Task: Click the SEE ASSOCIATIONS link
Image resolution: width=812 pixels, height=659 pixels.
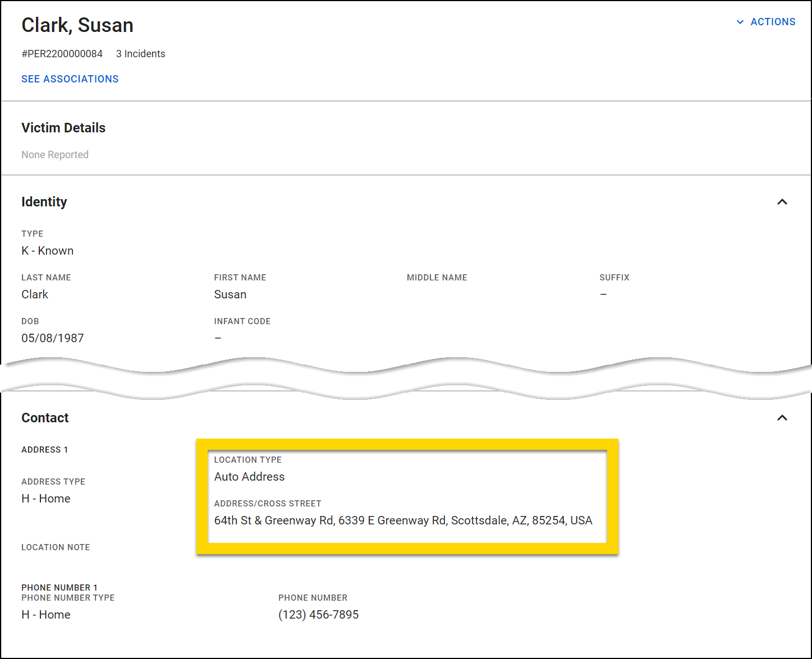Action: [x=70, y=79]
